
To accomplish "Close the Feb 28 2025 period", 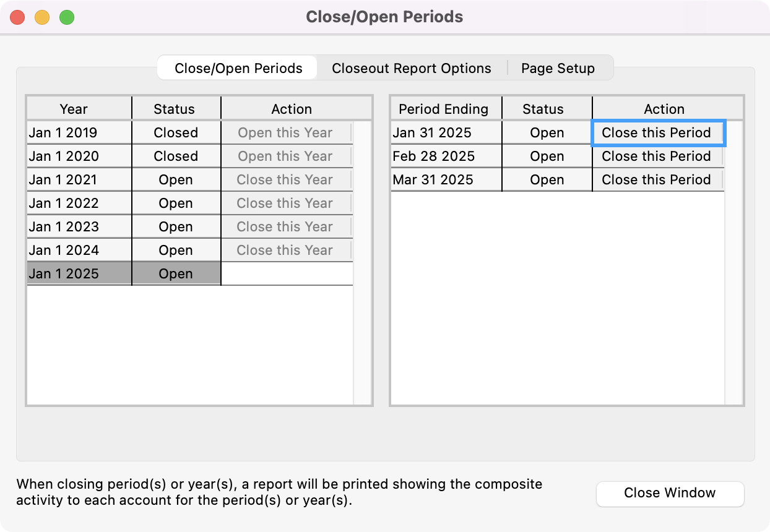I will point(657,157).
